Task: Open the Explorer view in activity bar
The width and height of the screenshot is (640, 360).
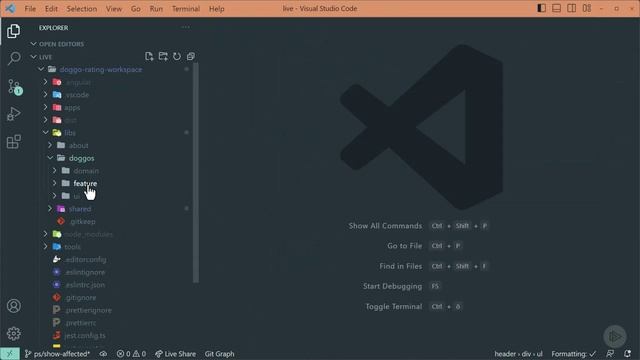Action: pyautogui.click(x=13, y=31)
